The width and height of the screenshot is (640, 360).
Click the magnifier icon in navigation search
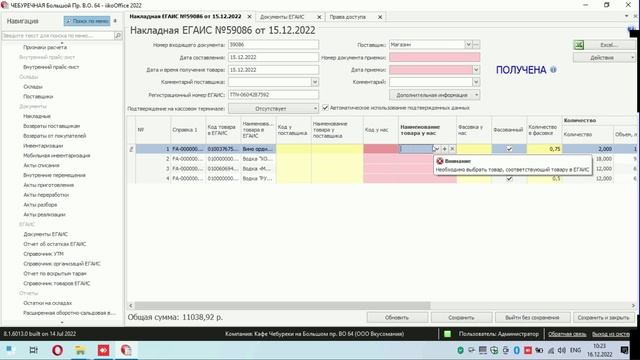click(118, 36)
